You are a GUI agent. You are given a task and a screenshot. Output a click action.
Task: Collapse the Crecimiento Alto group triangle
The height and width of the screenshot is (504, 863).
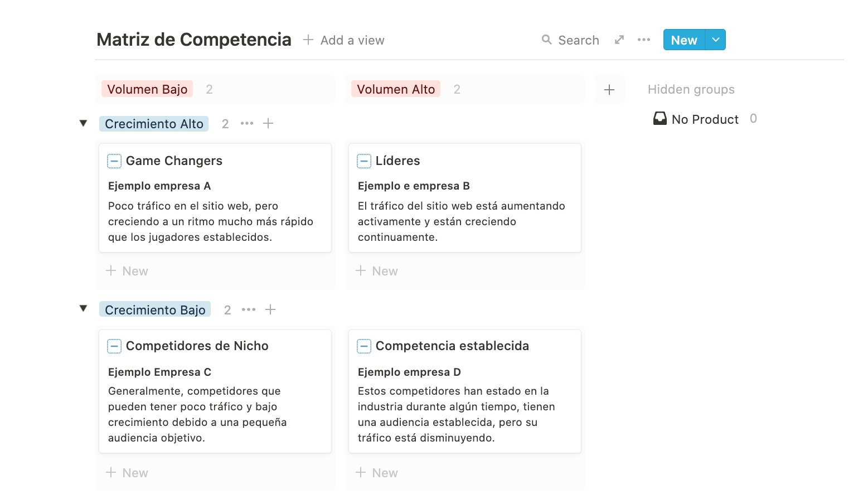pos(83,123)
